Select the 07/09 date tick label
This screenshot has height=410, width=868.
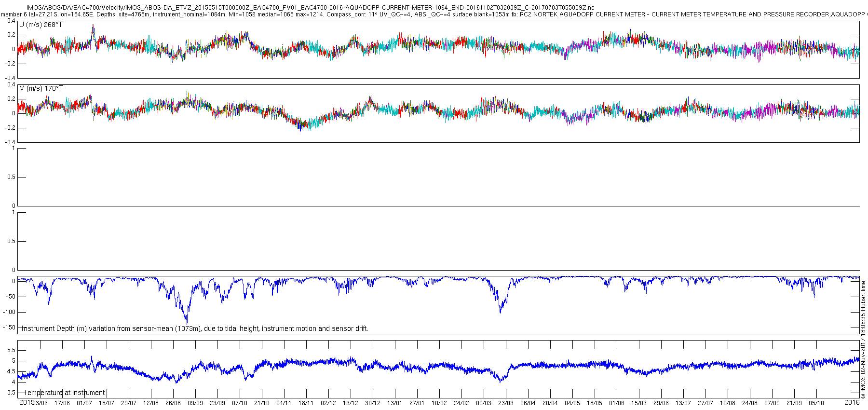[x=772, y=403]
